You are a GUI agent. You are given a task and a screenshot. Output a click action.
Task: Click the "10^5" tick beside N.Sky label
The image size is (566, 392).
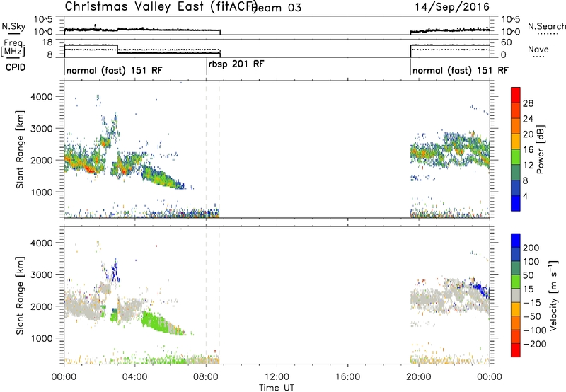point(43,20)
